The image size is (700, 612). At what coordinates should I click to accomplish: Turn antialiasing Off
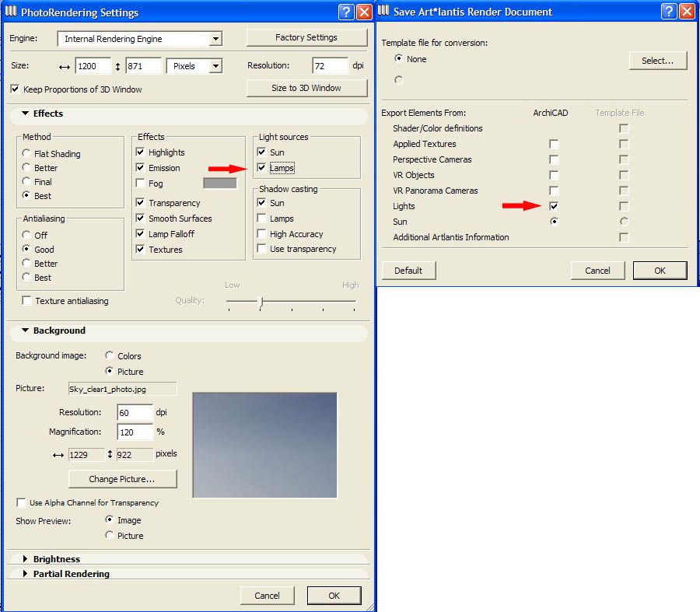coord(26,235)
